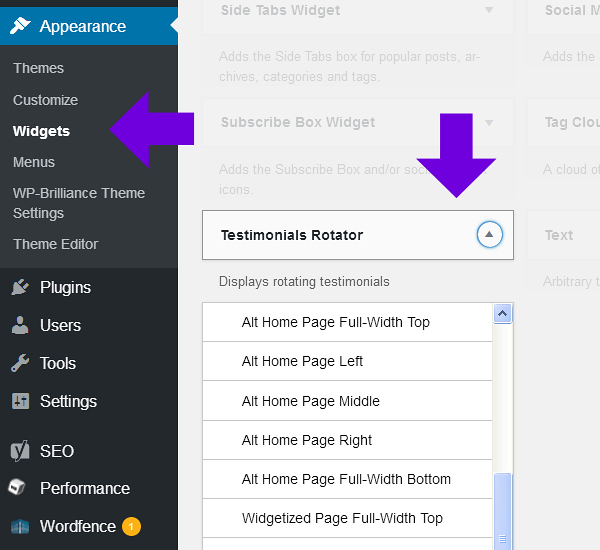Click the Yoast SEO icon

20,451
